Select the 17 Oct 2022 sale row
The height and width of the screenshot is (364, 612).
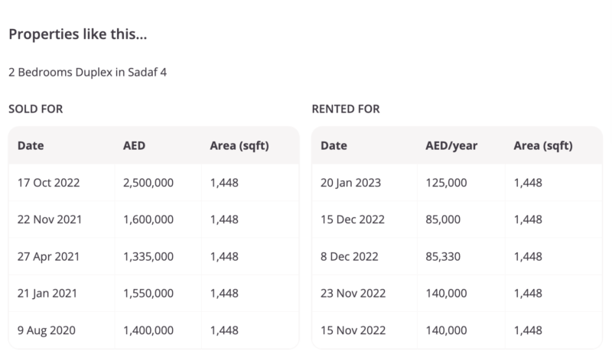click(154, 183)
